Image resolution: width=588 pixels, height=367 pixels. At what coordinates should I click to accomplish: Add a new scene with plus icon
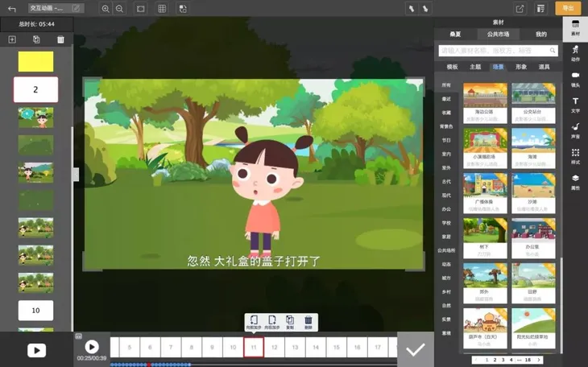coord(12,39)
